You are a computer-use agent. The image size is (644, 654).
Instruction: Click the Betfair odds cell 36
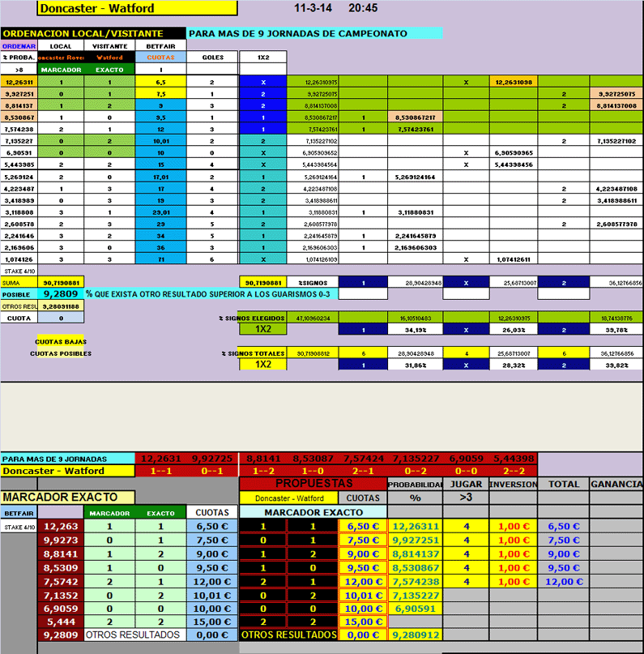coord(160,248)
